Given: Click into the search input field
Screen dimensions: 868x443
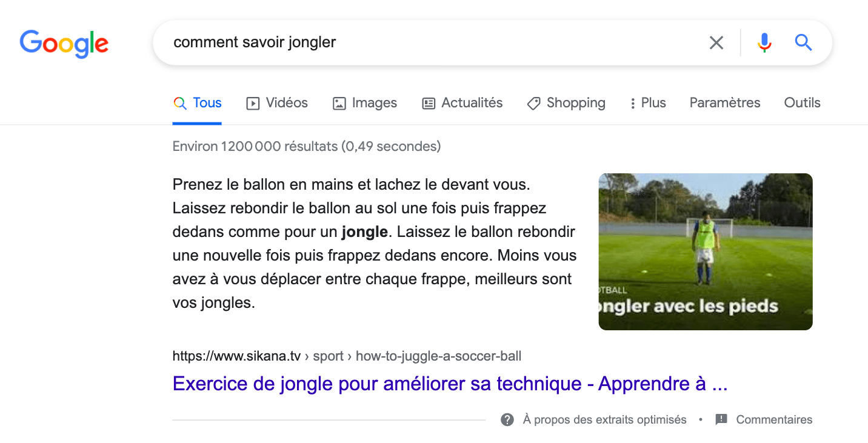Looking at the screenshot, I should (424, 42).
